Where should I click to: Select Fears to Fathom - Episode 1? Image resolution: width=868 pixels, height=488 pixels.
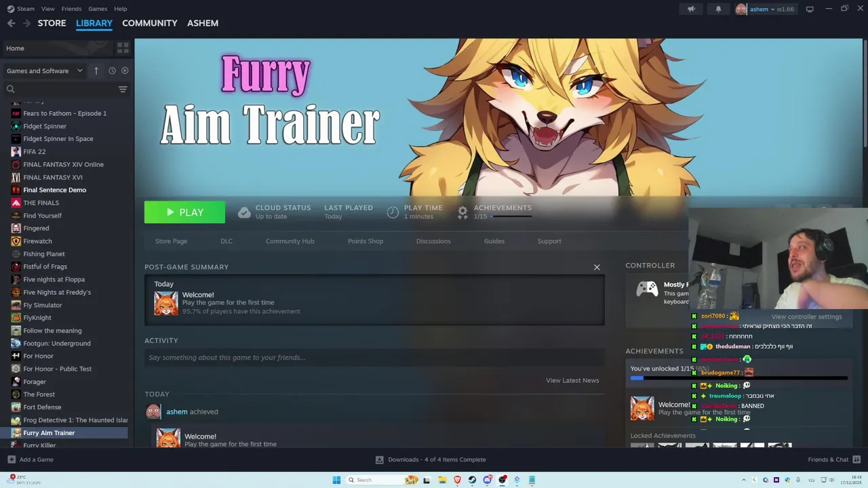point(64,113)
